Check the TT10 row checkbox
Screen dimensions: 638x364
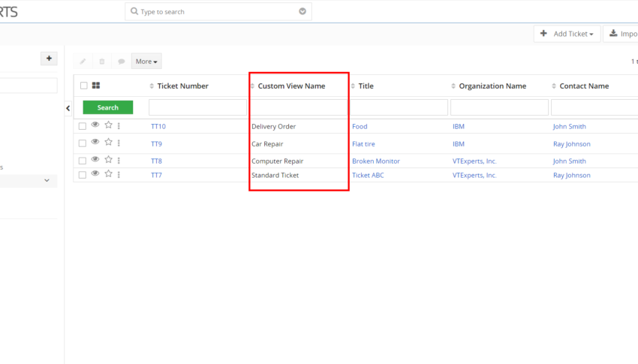(83, 126)
